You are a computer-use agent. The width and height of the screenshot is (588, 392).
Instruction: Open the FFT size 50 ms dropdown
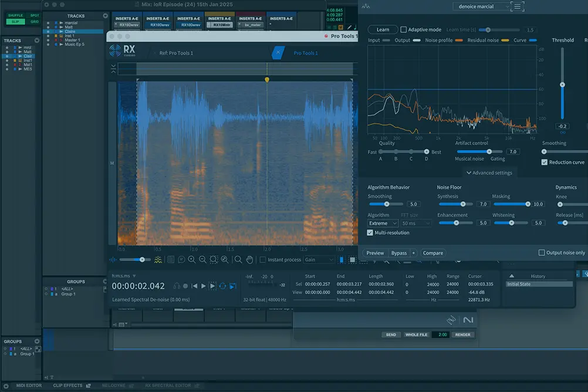(x=416, y=223)
